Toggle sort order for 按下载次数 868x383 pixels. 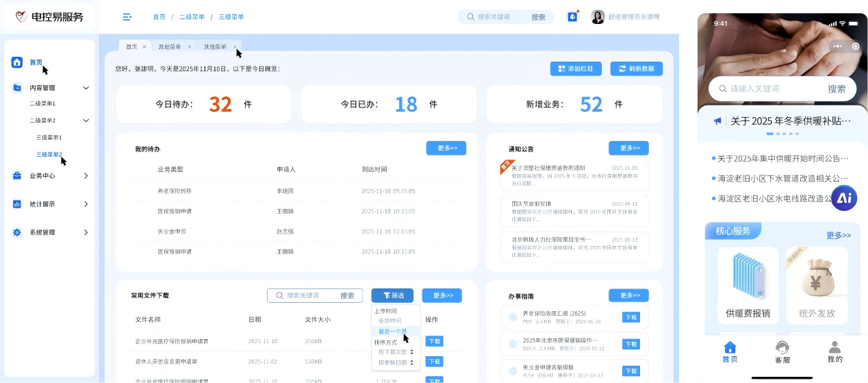[411, 352]
